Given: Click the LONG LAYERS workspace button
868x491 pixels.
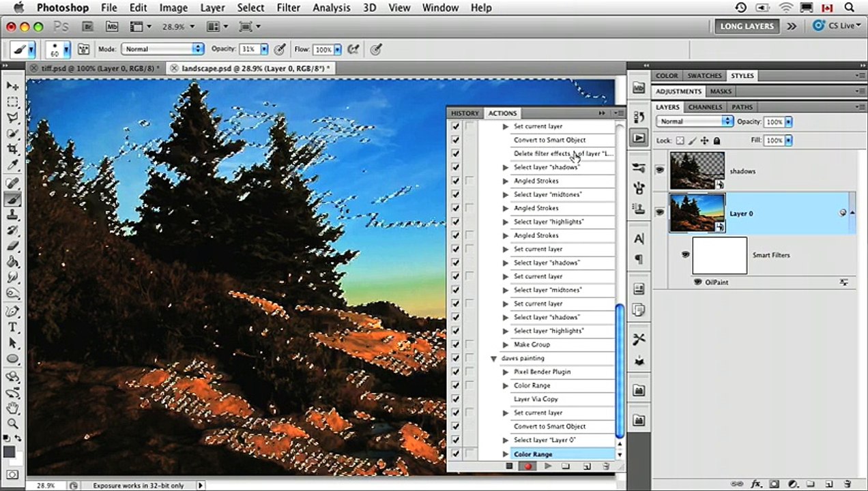Looking at the screenshot, I should [747, 26].
